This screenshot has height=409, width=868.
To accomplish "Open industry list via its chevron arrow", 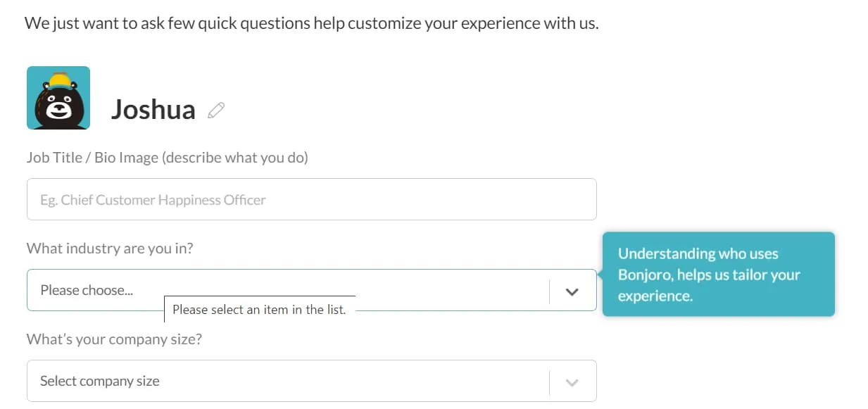I will pyautogui.click(x=572, y=291).
